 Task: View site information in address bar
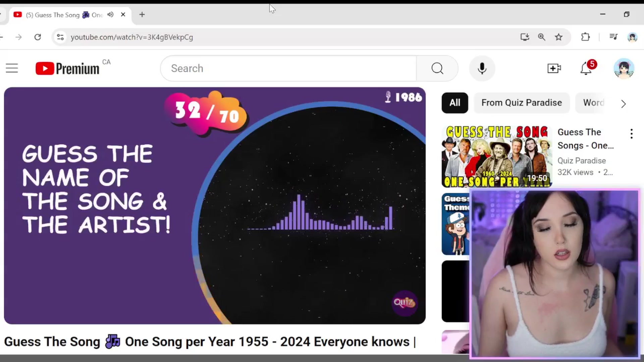60,37
